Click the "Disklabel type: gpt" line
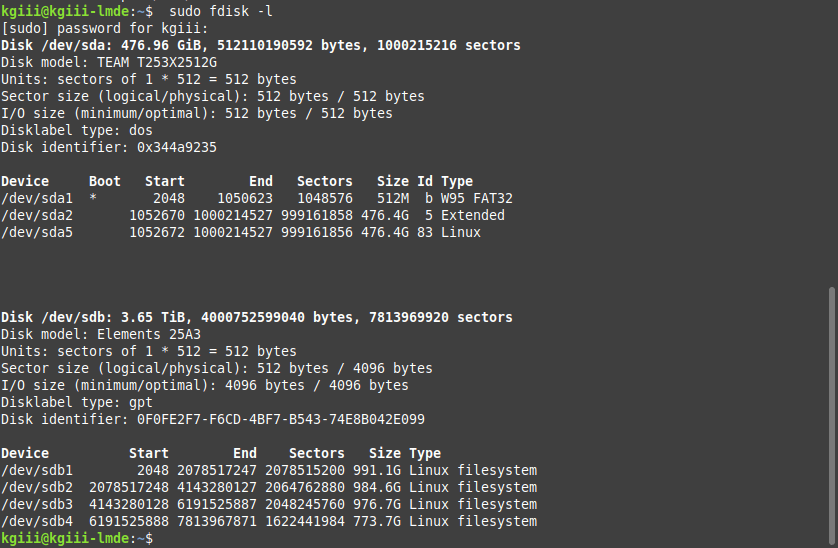This screenshot has height=548, width=838. [76, 403]
